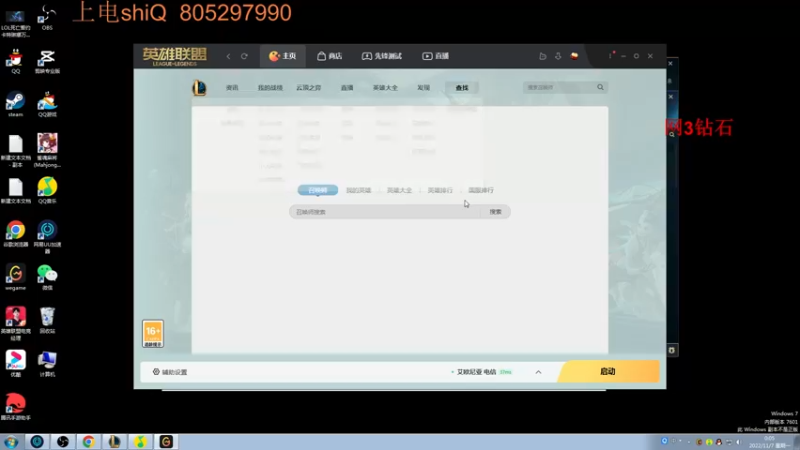The width and height of the screenshot is (800, 450).
Task: Open the 我的战绩 menu
Action: [x=270, y=88]
